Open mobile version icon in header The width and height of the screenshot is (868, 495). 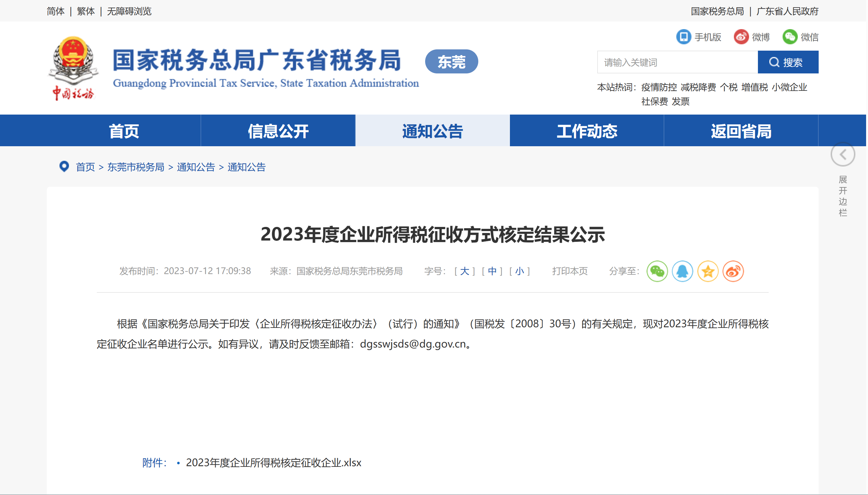click(683, 37)
